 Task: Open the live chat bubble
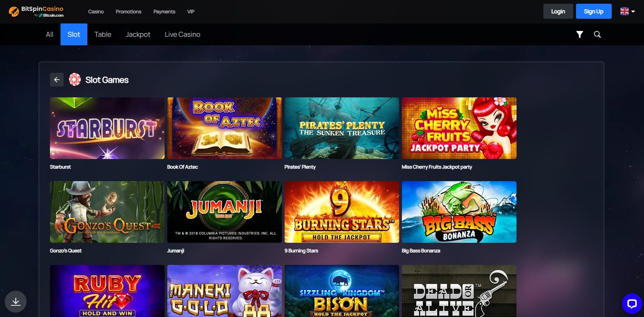(x=632, y=303)
